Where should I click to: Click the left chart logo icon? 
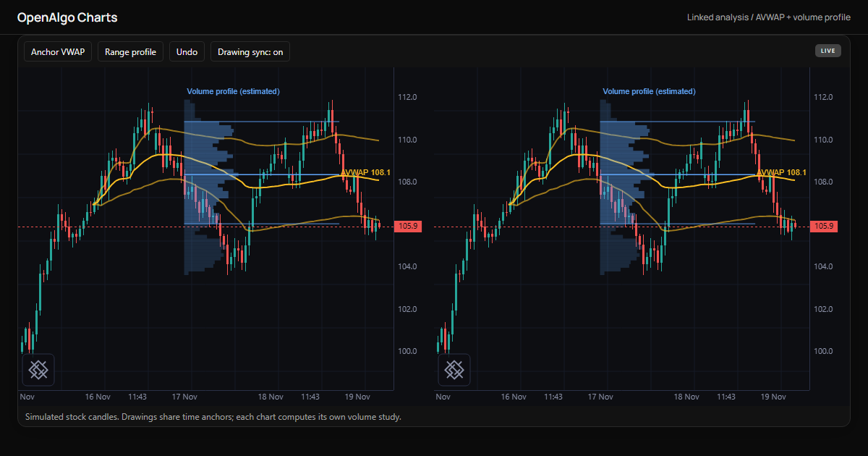pyautogui.click(x=38, y=370)
